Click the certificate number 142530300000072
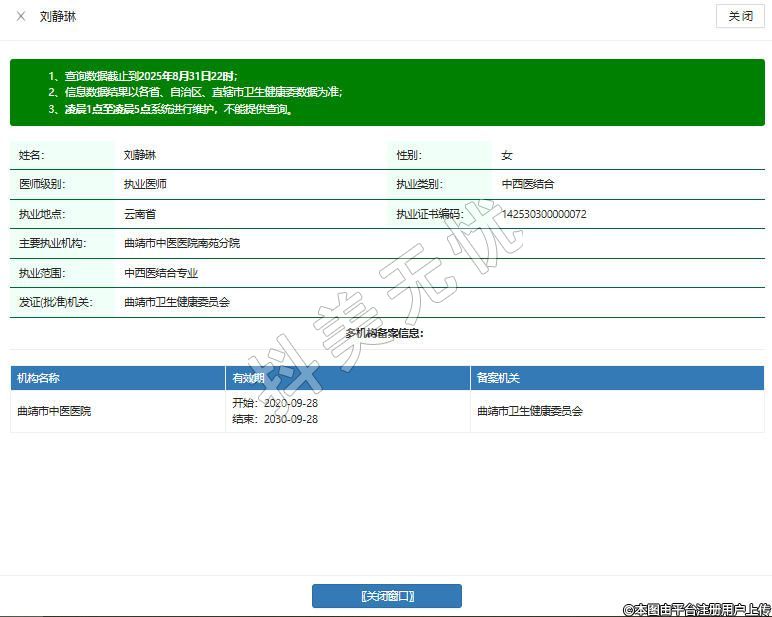Viewport: 772px width, 617px height. click(x=544, y=214)
